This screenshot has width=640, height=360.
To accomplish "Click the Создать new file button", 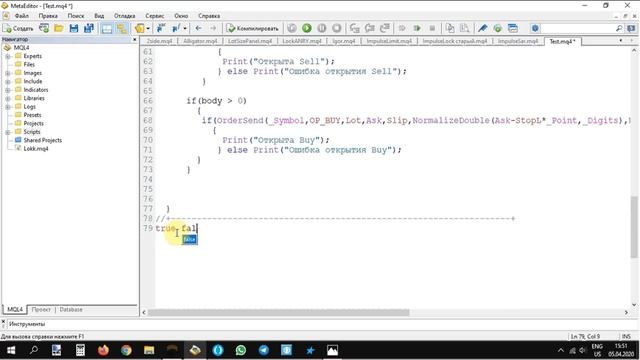I will (x=18, y=28).
